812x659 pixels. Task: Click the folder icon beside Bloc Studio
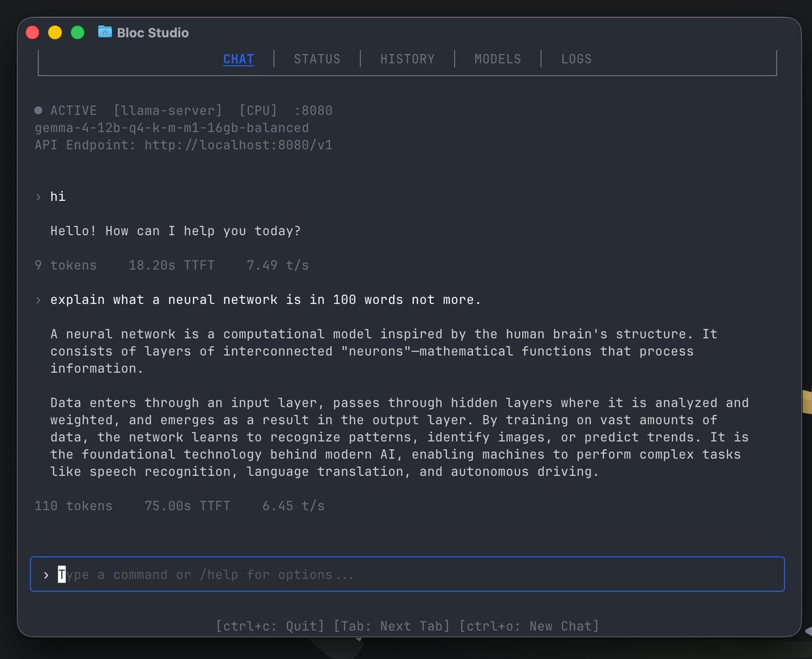(x=105, y=32)
